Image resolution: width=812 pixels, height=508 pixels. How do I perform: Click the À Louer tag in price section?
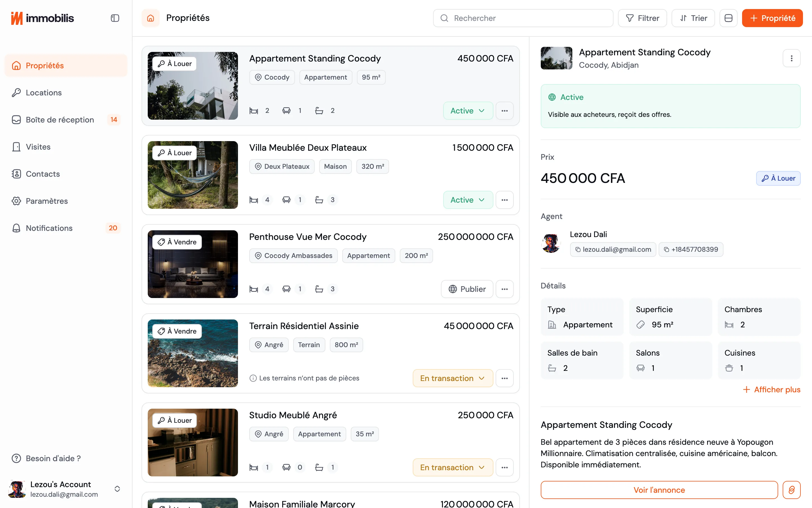(x=778, y=178)
